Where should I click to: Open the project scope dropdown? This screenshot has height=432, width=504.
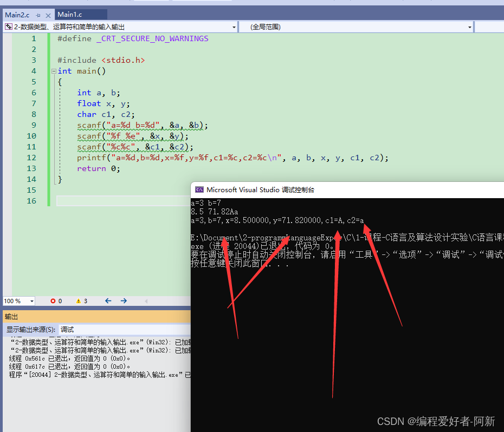[234, 27]
